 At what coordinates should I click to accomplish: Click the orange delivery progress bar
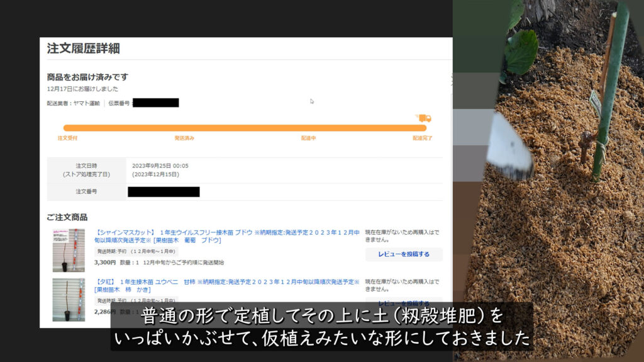pyautogui.click(x=245, y=128)
